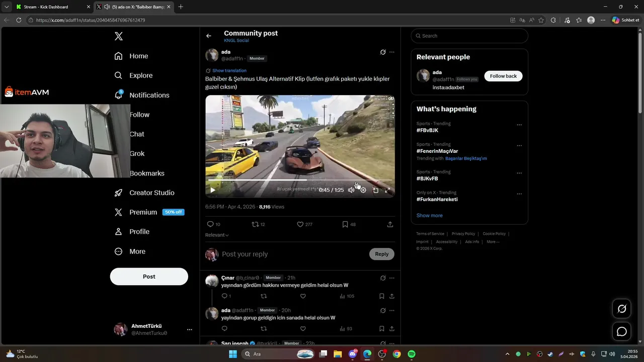Open Creator Studio in sidebar
The width and height of the screenshot is (644, 362).
tap(144, 193)
